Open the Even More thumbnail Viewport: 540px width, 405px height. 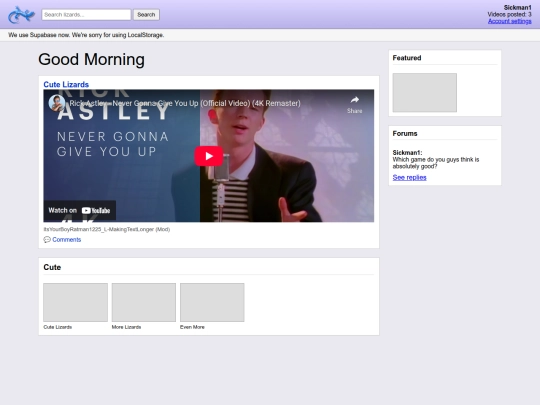coord(212,302)
